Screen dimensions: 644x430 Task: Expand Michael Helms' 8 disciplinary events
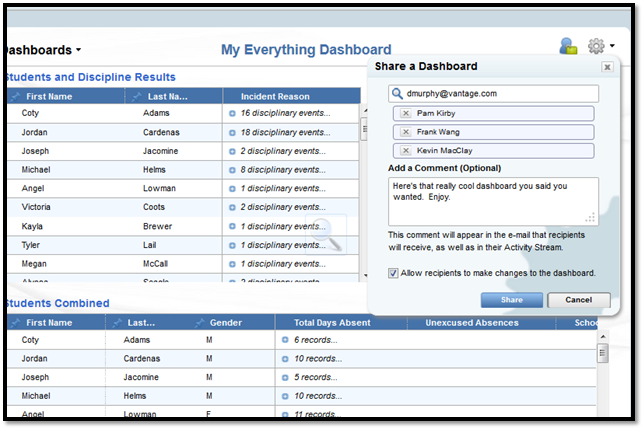(232, 170)
